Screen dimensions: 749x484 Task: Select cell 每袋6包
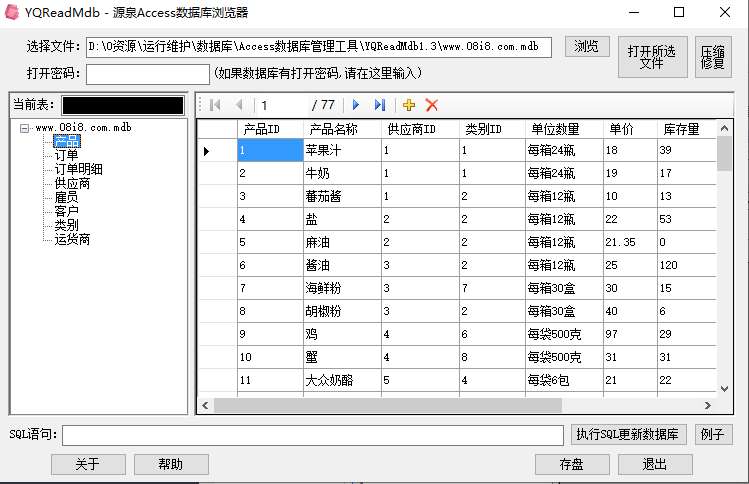click(564, 380)
